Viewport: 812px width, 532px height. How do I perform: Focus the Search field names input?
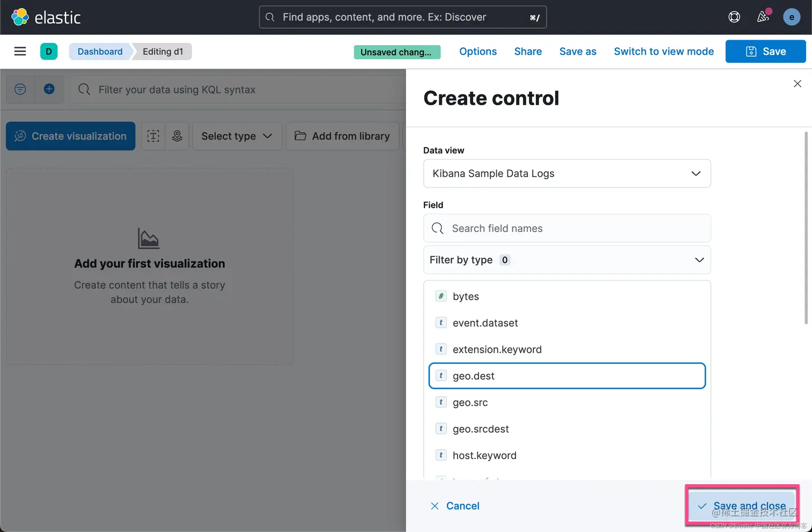coord(567,228)
